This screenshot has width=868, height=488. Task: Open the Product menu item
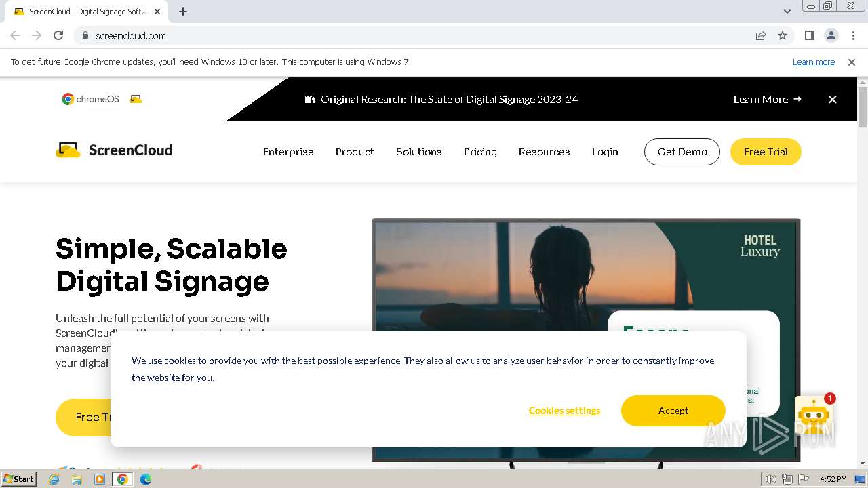pyautogui.click(x=355, y=152)
